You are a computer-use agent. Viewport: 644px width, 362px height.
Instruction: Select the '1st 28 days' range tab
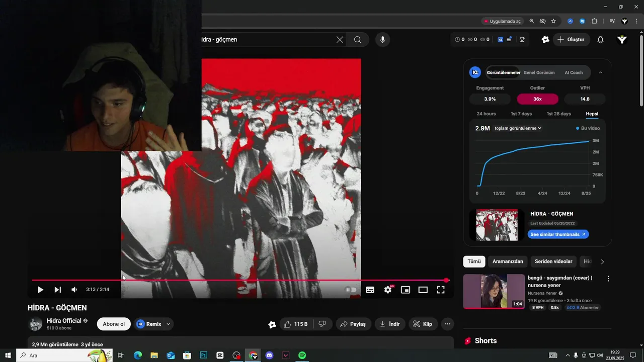[x=558, y=114]
